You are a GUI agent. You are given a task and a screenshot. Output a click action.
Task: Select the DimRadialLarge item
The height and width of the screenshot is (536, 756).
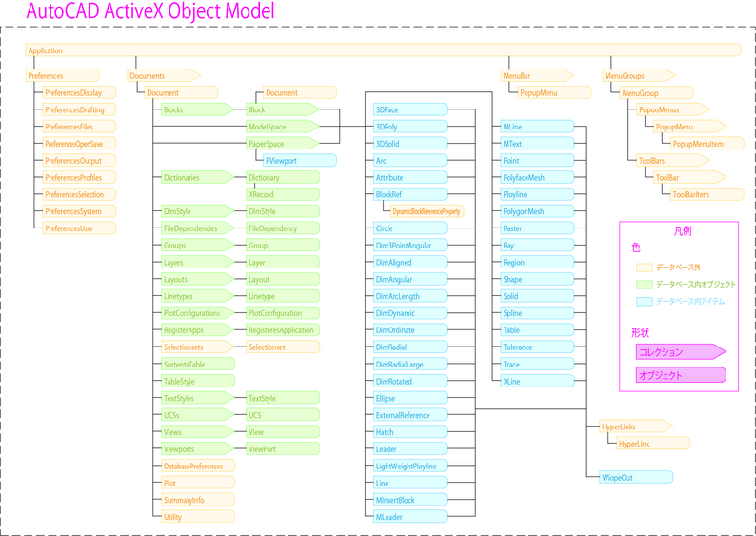tap(410, 364)
